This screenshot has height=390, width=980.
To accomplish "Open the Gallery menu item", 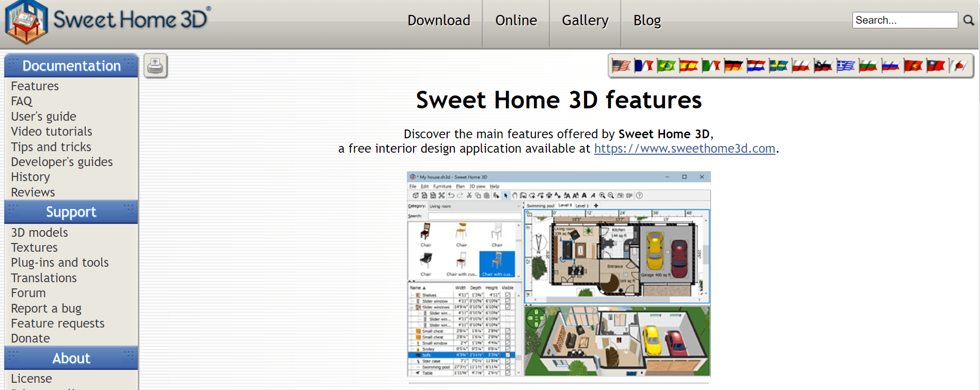I will pyautogui.click(x=585, y=21).
